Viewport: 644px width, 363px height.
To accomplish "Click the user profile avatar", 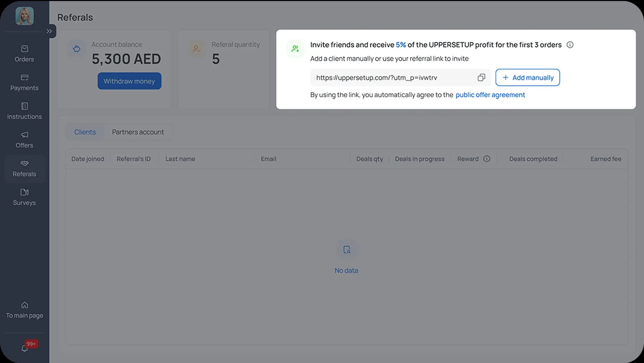I will click(24, 16).
